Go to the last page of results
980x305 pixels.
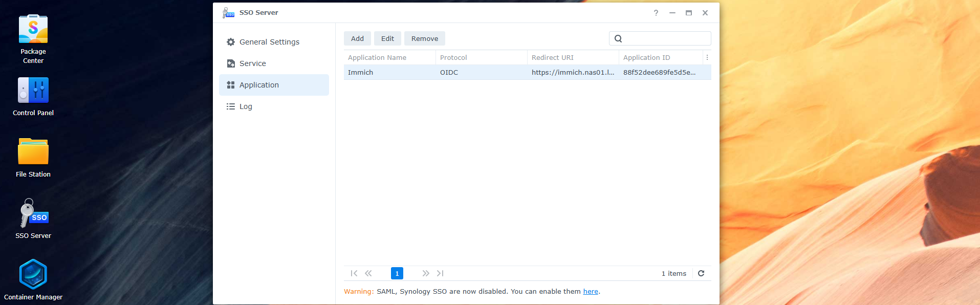(x=440, y=273)
